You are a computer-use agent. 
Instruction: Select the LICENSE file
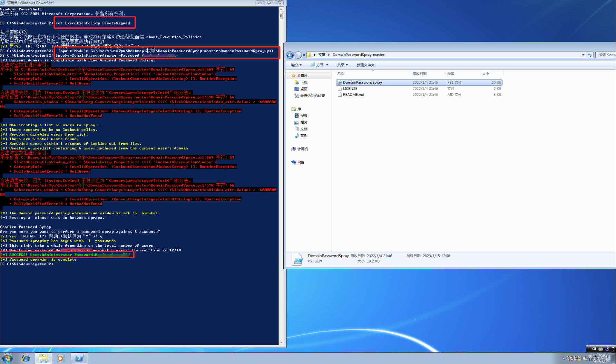click(419, 89)
